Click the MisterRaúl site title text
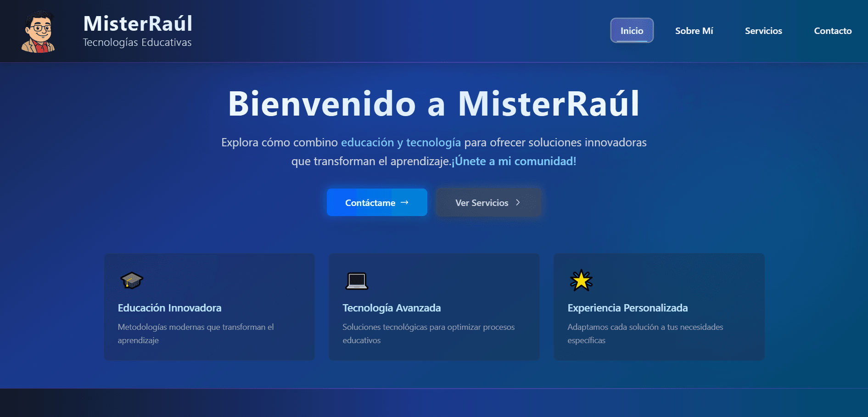The image size is (868, 417). pos(137,24)
